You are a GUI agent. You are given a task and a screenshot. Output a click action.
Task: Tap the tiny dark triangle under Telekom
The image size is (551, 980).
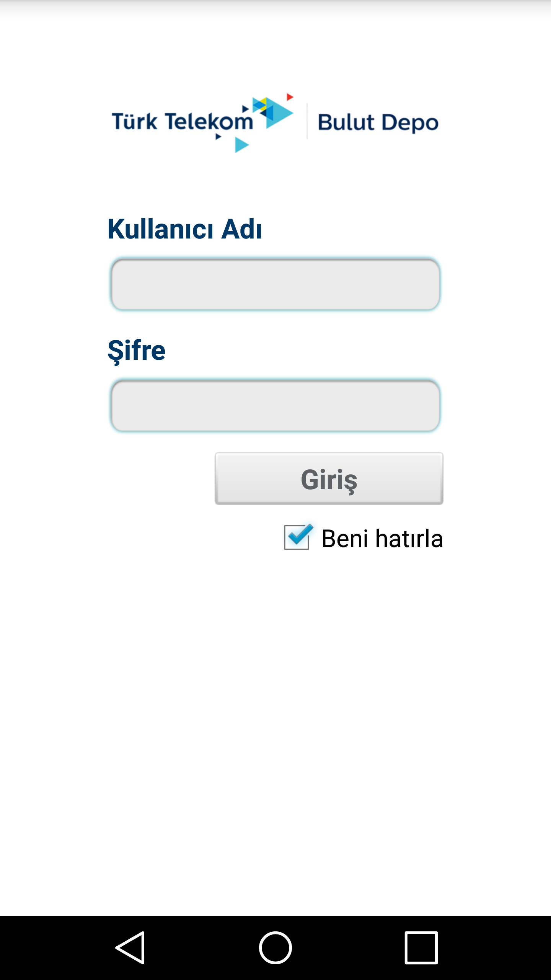point(218,137)
